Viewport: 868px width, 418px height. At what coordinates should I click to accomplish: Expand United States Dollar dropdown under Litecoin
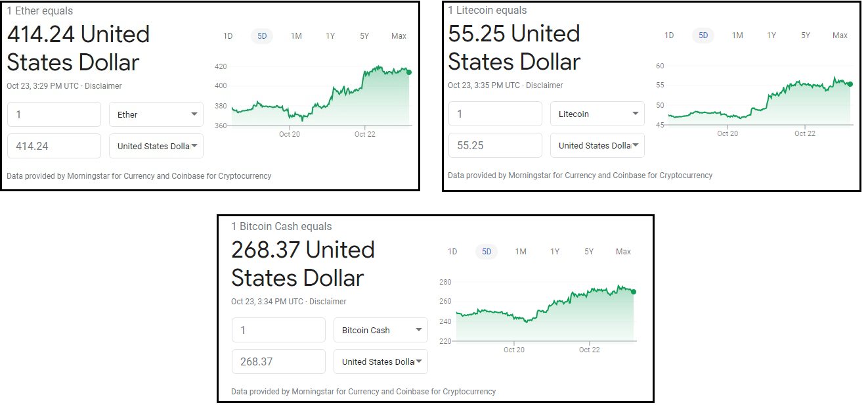597,145
